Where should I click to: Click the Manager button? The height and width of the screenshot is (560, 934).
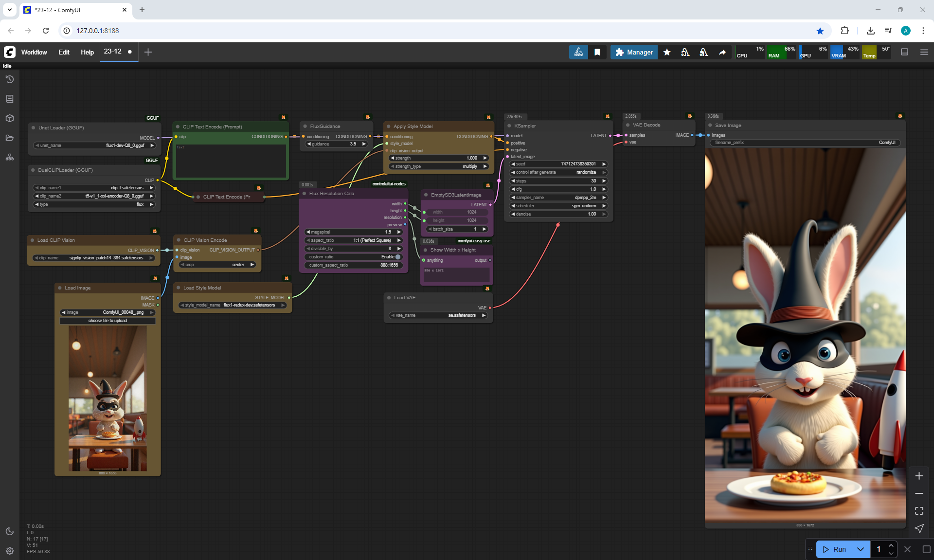point(634,52)
